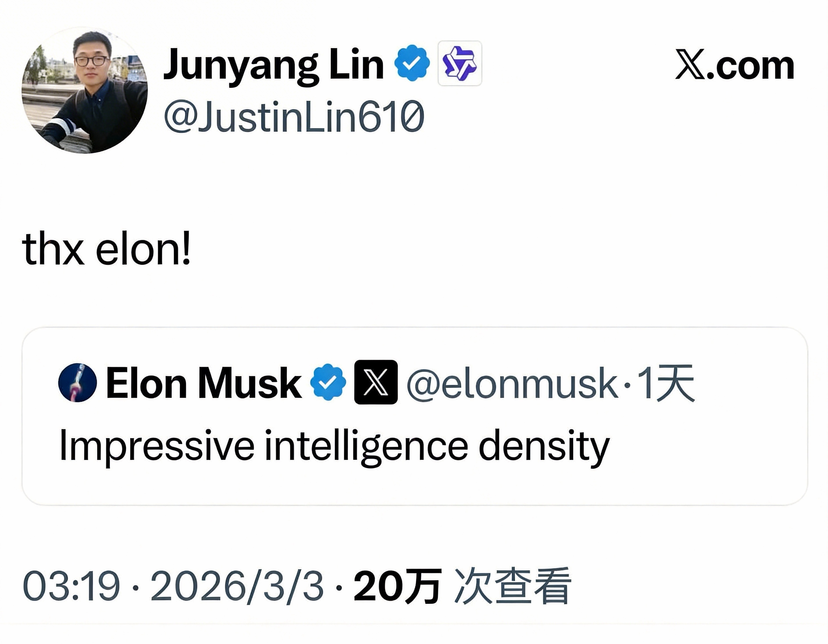The image size is (828, 644).
Task: Click the black X affiliation badge
Action: tap(376, 382)
